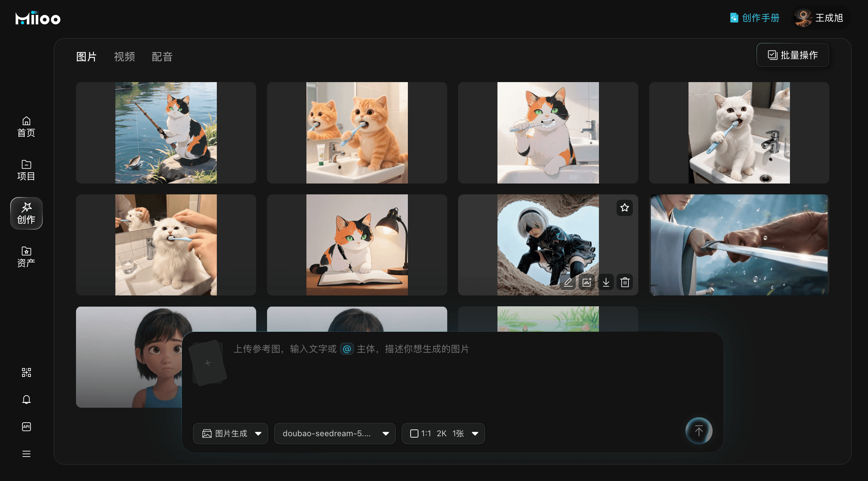Switch to the 视频 tab
Screen dimensions: 868x481
pyautogui.click(x=124, y=57)
